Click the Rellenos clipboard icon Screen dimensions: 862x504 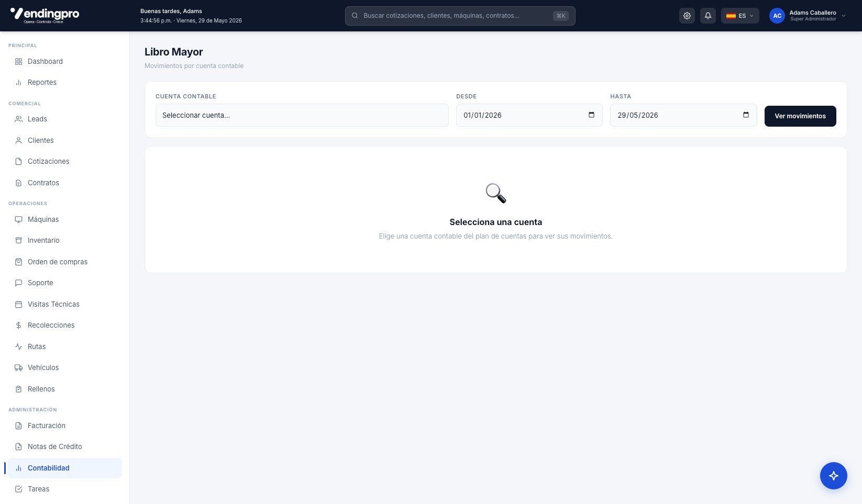coord(18,389)
